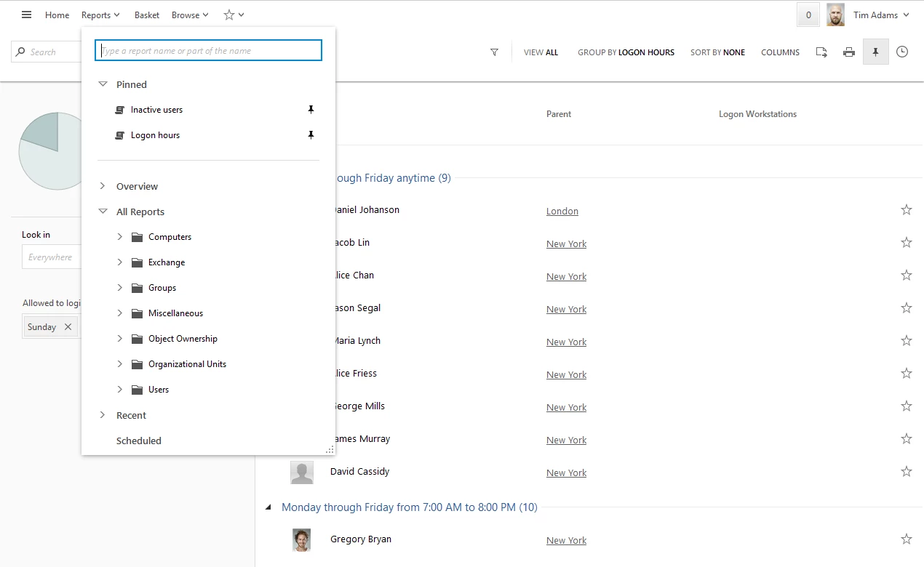Star Jacob Lin as favorite
This screenshot has width=924, height=567.
point(907,243)
